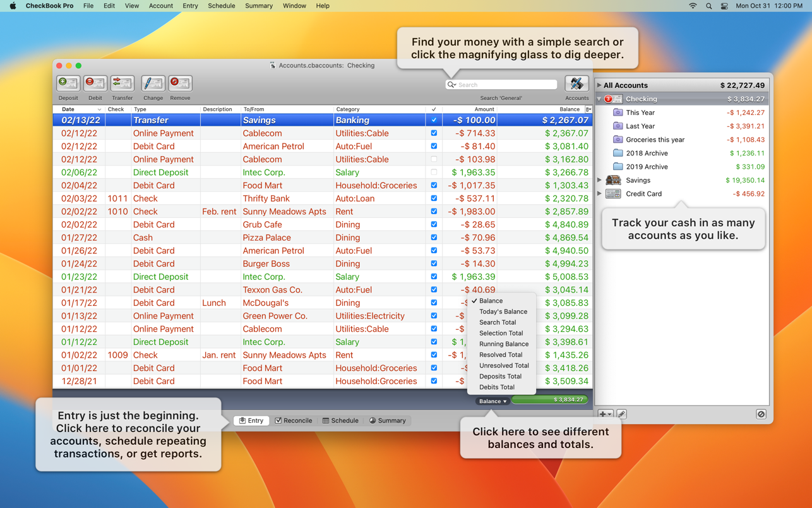Image resolution: width=812 pixels, height=508 pixels.
Task: Select the Savings account icon
Action: (x=613, y=181)
